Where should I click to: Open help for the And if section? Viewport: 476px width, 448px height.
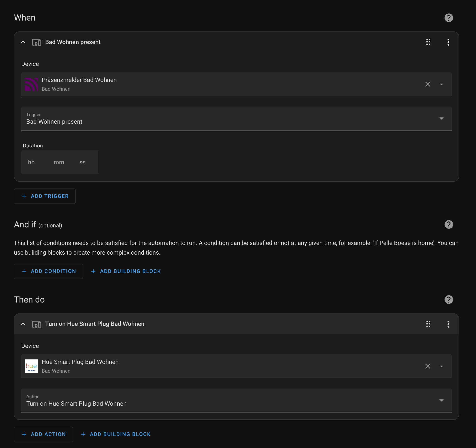point(448,224)
